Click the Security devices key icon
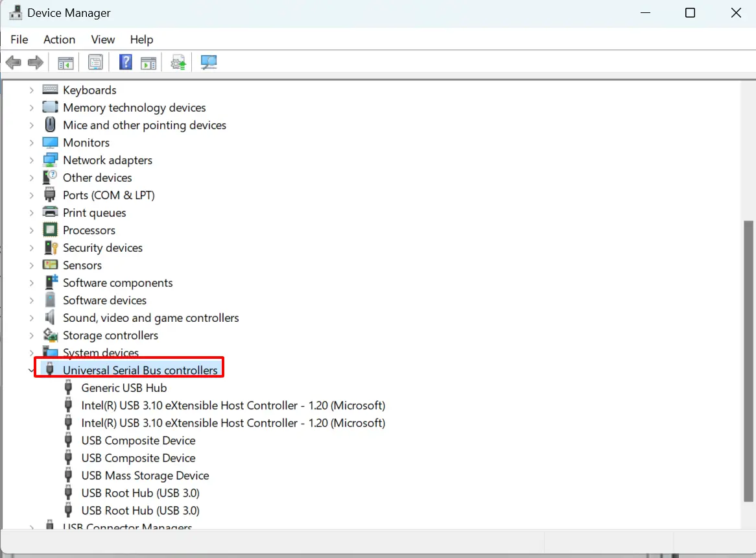The image size is (756, 558). point(51,247)
